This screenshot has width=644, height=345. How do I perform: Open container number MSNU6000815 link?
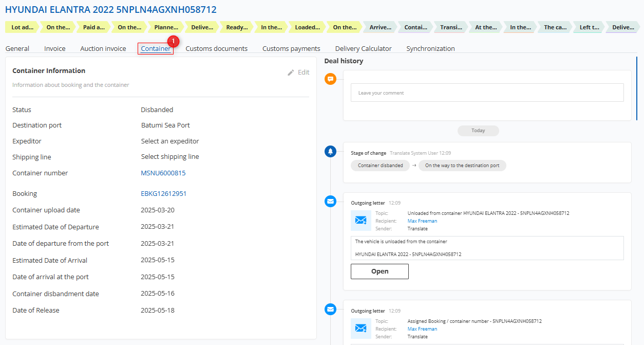coord(163,173)
